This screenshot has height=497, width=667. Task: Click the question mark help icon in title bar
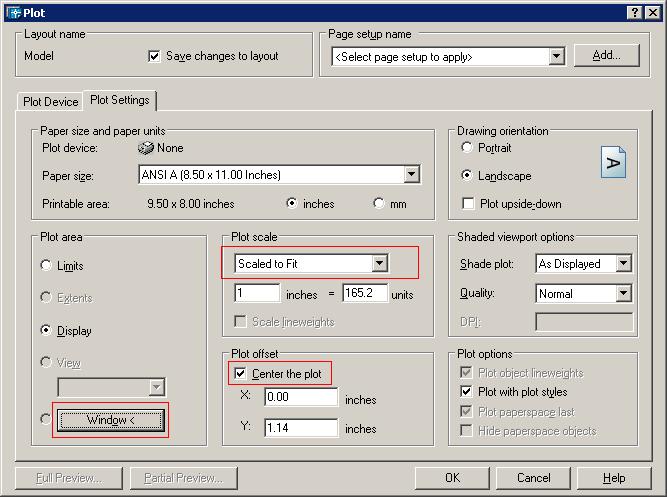pos(635,13)
